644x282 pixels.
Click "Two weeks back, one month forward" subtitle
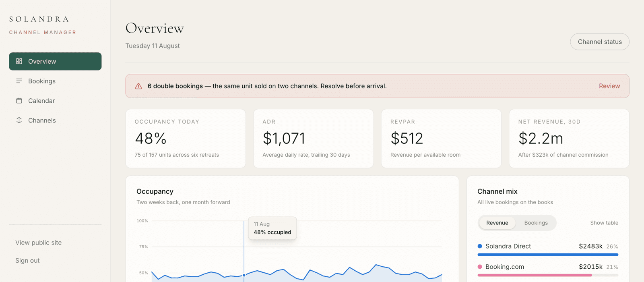[183, 202]
